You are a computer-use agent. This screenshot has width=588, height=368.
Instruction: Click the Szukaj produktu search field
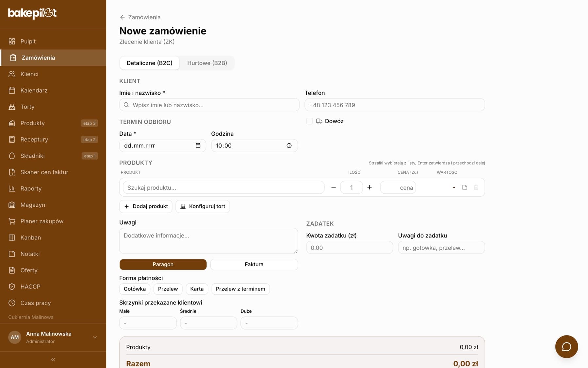coord(224,187)
